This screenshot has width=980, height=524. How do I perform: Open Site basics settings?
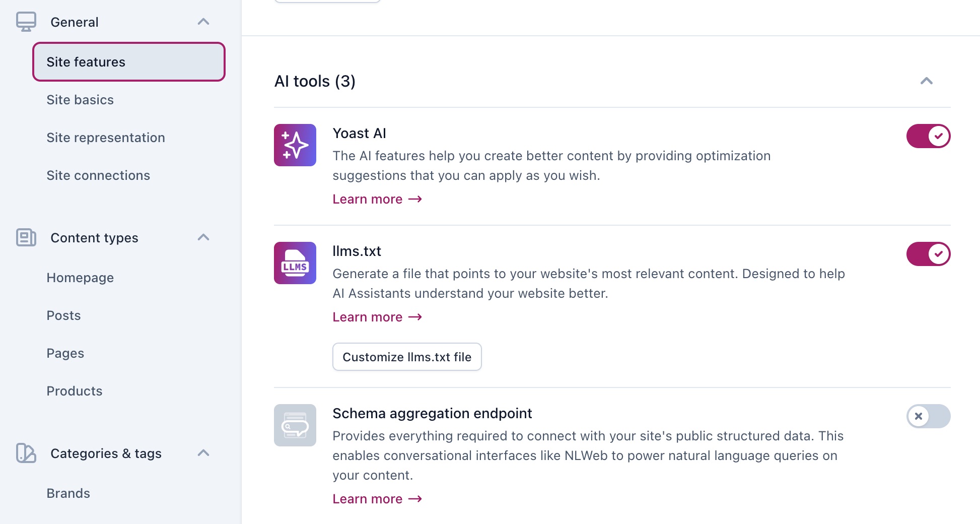[80, 100]
